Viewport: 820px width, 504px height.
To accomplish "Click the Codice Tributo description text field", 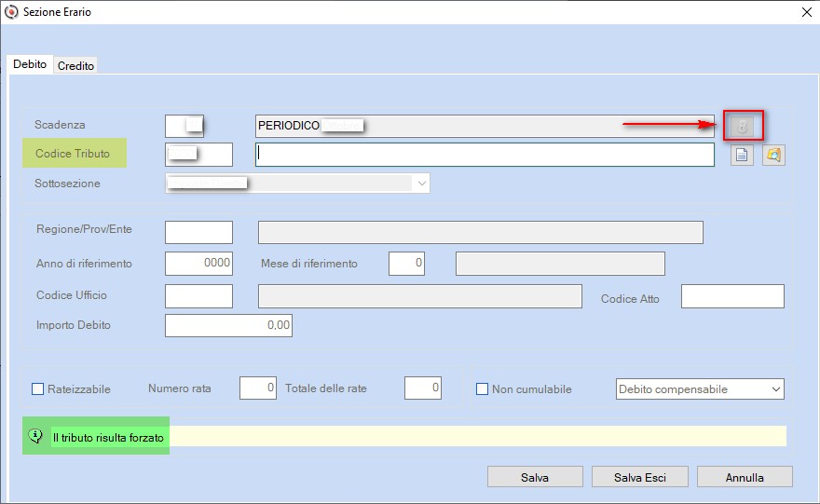I will [485, 155].
